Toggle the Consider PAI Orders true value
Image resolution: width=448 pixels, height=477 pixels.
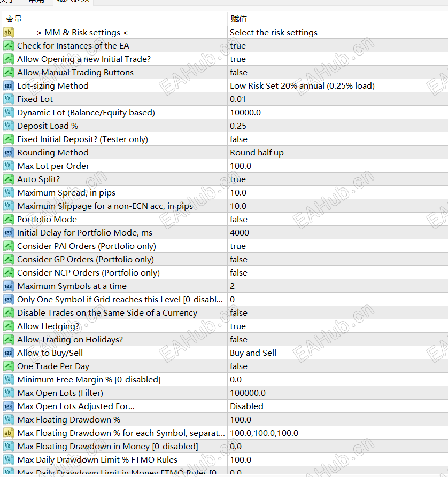(x=238, y=246)
